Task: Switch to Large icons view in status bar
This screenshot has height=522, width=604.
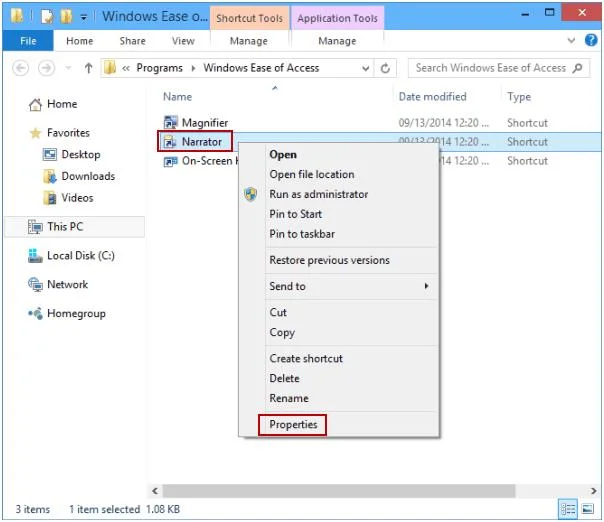Action: point(587,509)
